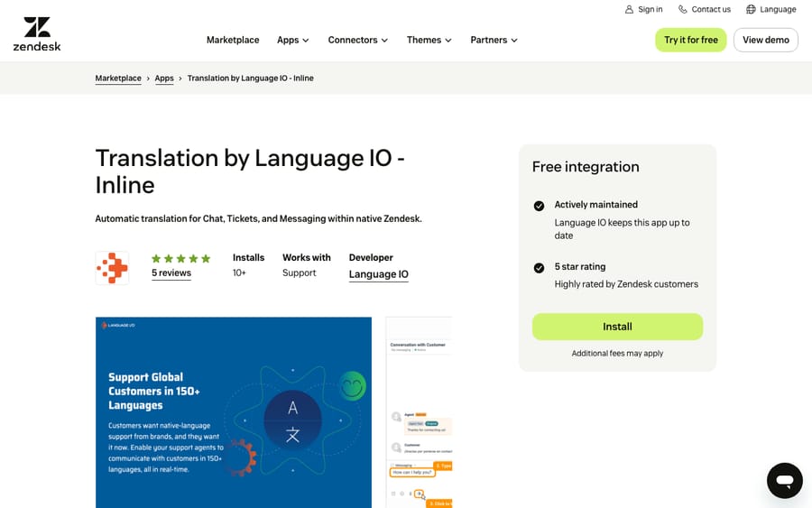
Task: Expand the Themes dropdown menu
Action: pyautogui.click(x=429, y=40)
